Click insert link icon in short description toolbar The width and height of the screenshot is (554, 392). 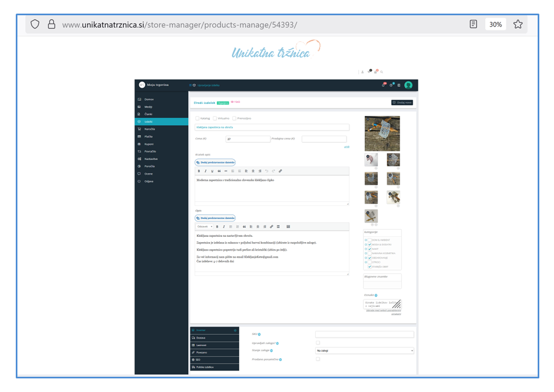[x=280, y=171]
